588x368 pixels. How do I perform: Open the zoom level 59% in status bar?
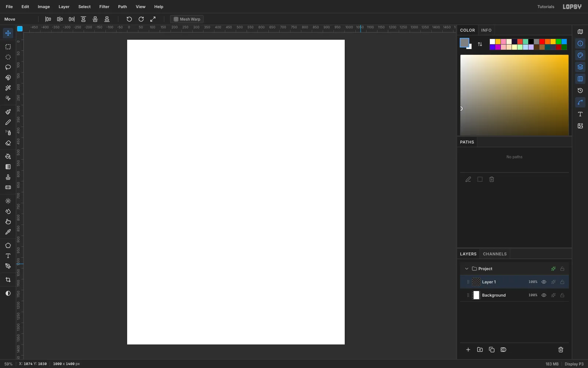8,364
